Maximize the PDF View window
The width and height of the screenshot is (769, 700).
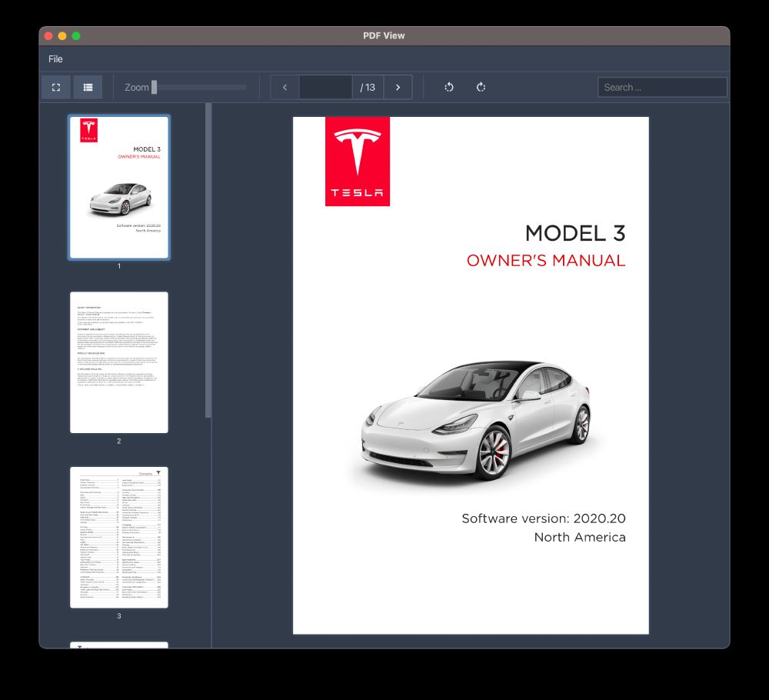click(76, 36)
